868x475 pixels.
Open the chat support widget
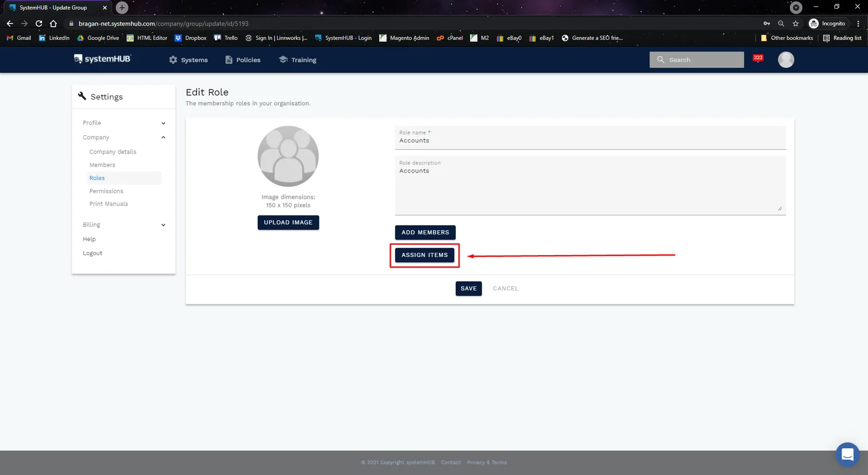[x=847, y=455]
